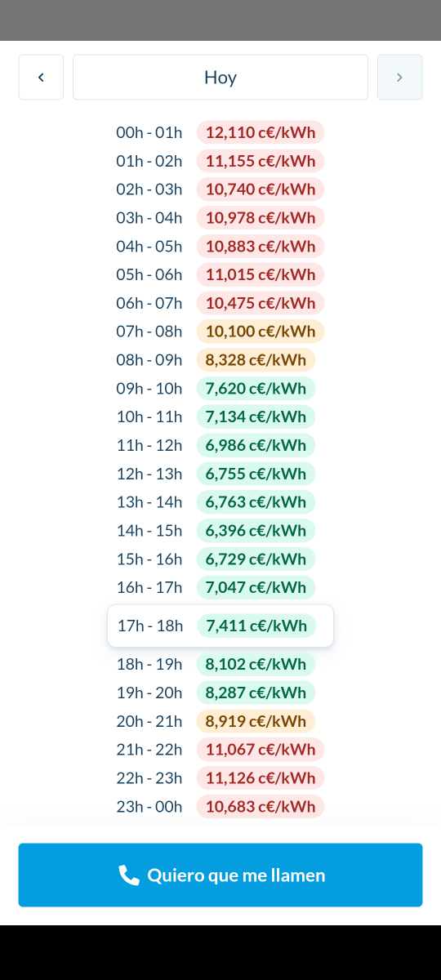Tap the 08h - 09h time slot
Screen dimensions: 441x980
[x=149, y=360]
